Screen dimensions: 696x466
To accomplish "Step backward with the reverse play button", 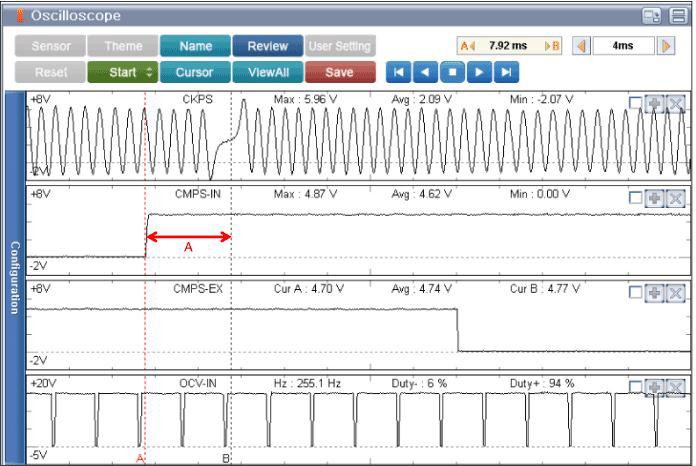I will point(425,72).
